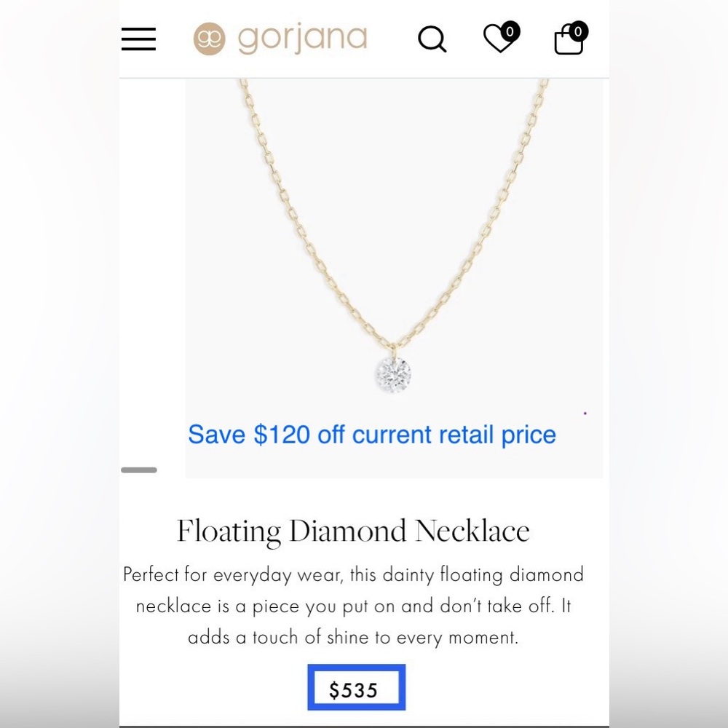Screen dimensions: 728x728
Task: Open the Save $120 off retail price link
Action: point(372,434)
